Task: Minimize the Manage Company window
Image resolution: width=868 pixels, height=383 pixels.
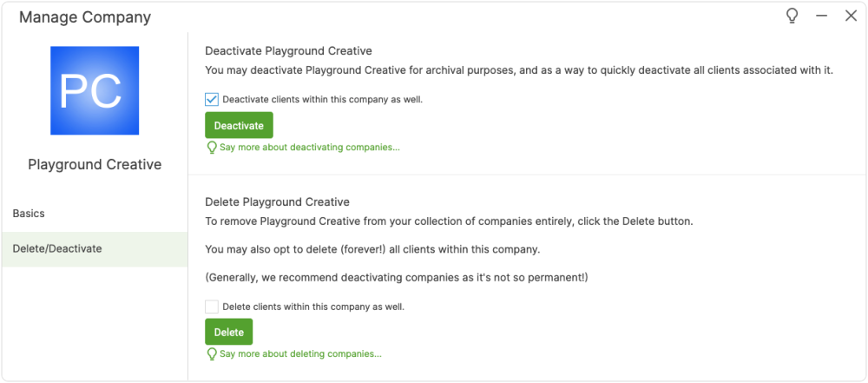Action: click(x=821, y=17)
